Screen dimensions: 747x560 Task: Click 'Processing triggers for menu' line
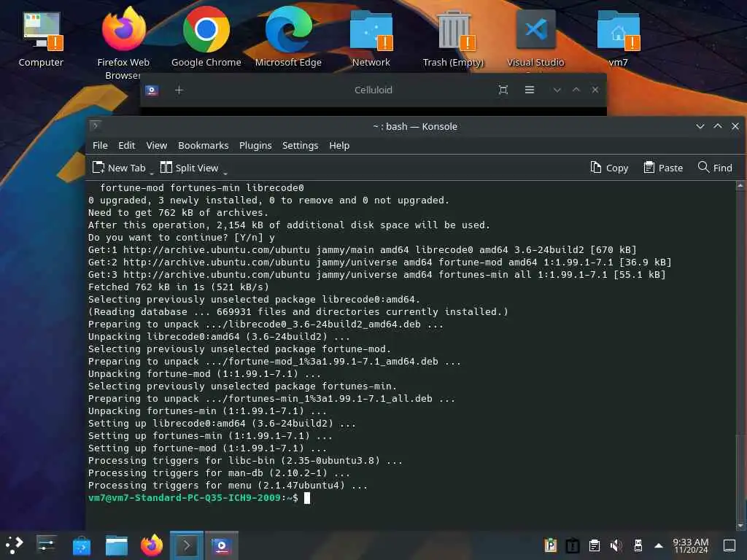pyautogui.click(x=228, y=485)
